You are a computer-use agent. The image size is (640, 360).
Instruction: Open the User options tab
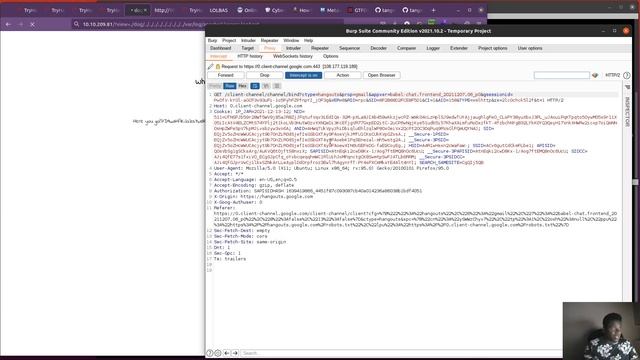pos(530,48)
